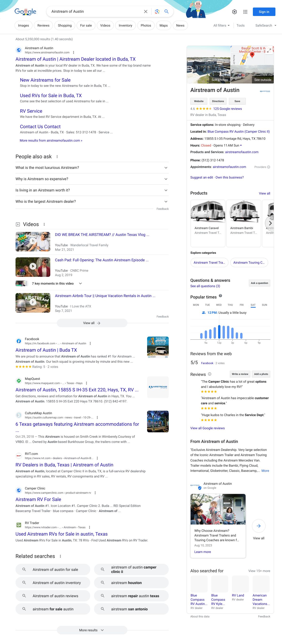The width and height of the screenshot is (282, 644).
Task: Open the Google apps grid
Action: [x=245, y=12]
